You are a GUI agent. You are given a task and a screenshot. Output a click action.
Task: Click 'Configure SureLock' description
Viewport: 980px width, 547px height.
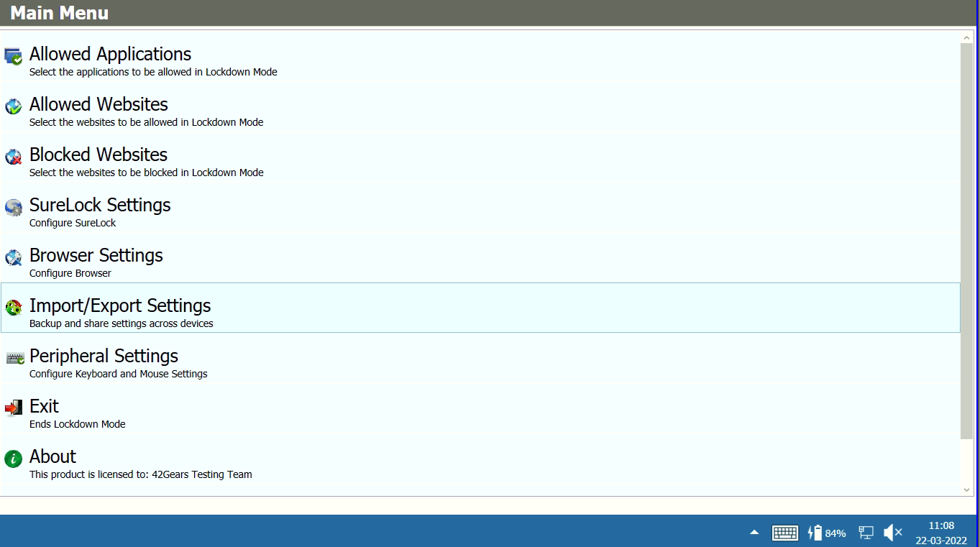tap(73, 223)
